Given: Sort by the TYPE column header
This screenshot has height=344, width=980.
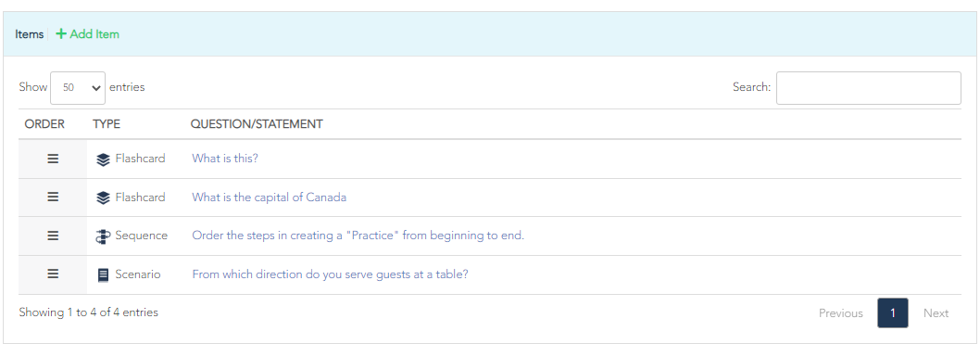Looking at the screenshot, I should coord(107,124).
